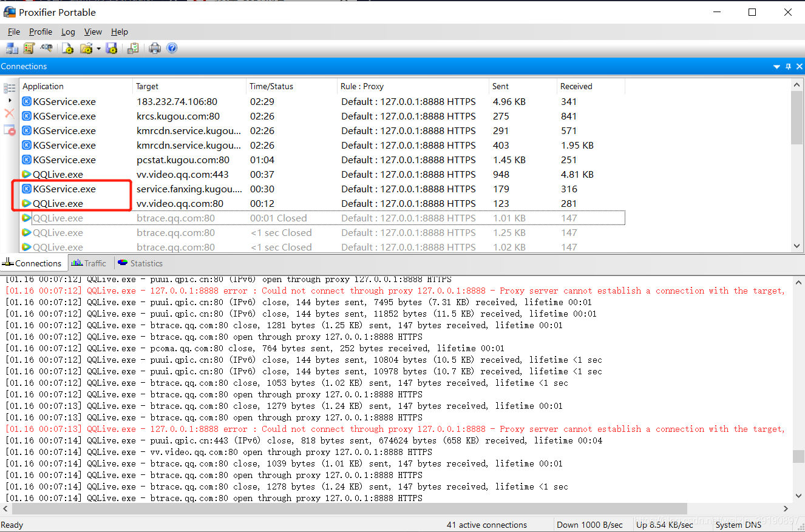Open the Log menu
This screenshot has height=532, width=805.
68,32
